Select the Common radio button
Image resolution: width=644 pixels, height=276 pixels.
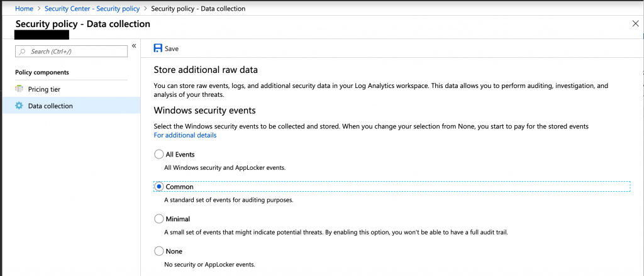[x=158, y=187]
